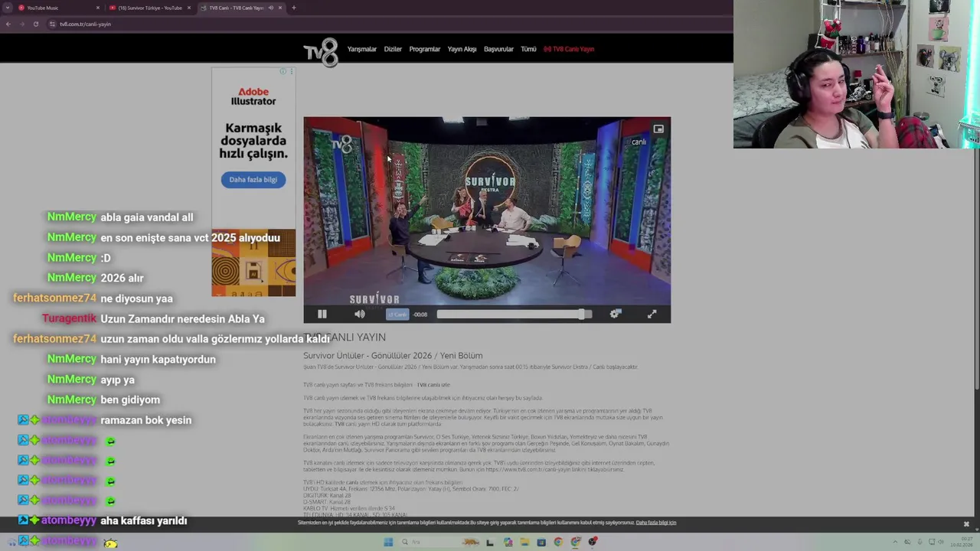Show hidden system tray icons
The height and width of the screenshot is (551, 980).
895,542
